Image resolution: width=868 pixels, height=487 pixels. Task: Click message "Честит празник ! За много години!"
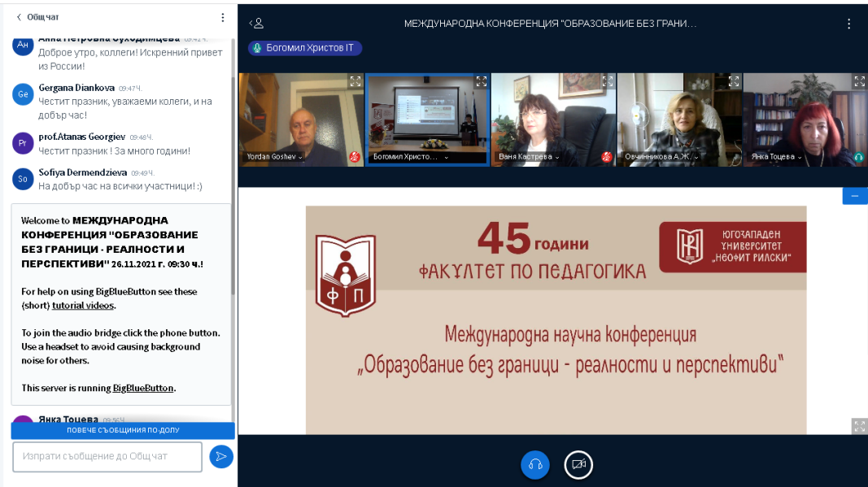click(x=114, y=151)
